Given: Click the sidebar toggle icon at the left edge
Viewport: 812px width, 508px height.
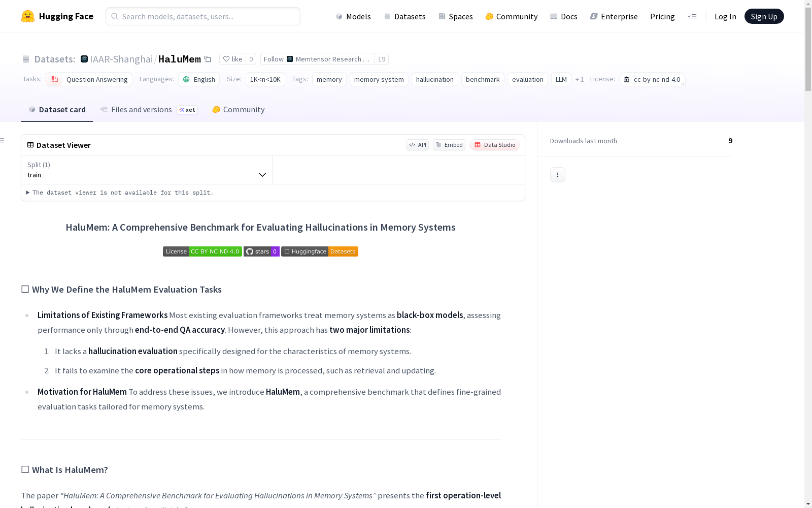Looking at the screenshot, I should pos(3,140).
